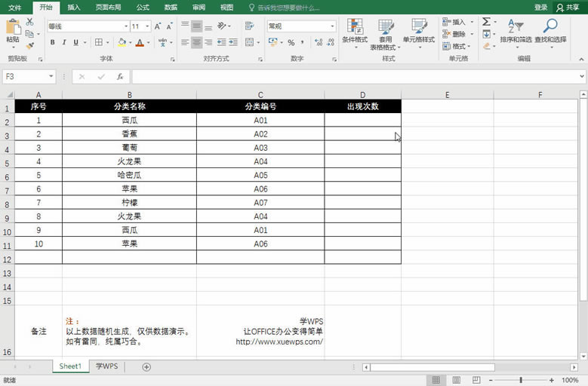Open 排序和筛选 sort and filter
Viewport: 588px width, 386px height.
(x=516, y=33)
